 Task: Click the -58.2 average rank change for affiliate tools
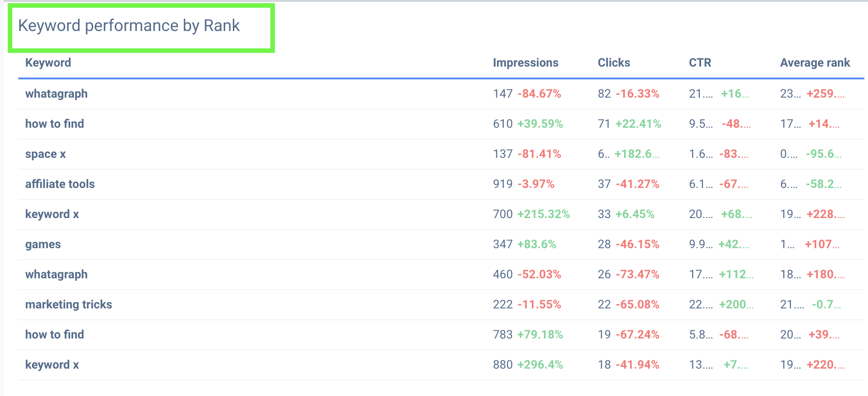[x=824, y=184]
